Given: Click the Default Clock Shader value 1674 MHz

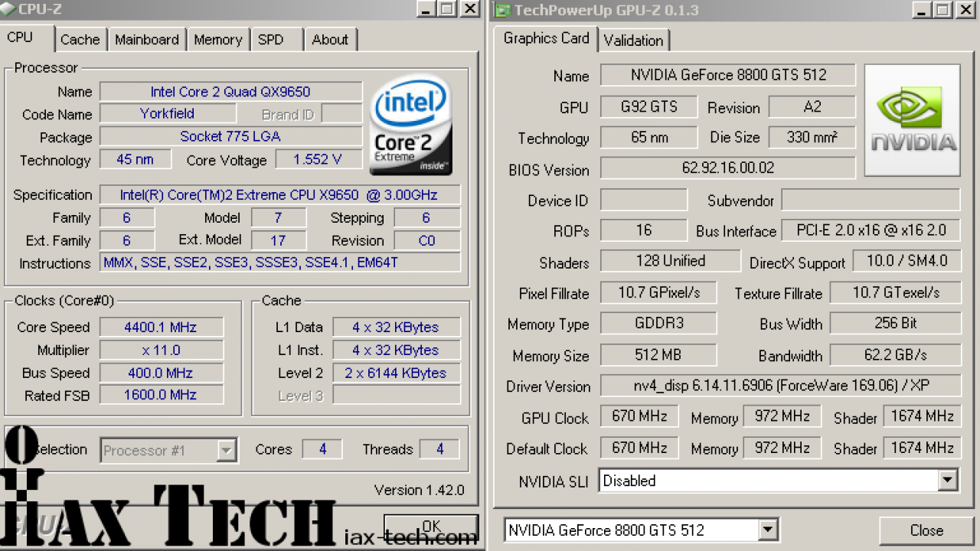Looking at the screenshot, I should (x=922, y=448).
